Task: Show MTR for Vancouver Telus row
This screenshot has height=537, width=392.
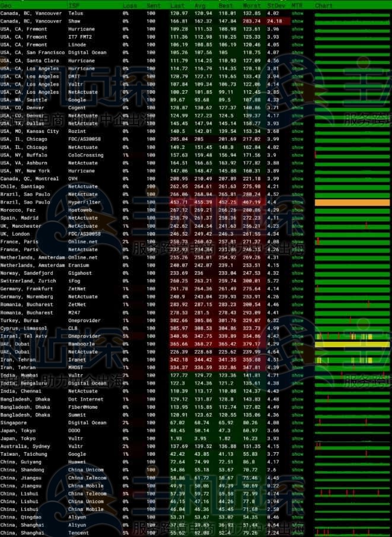Action: pos(297,13)
